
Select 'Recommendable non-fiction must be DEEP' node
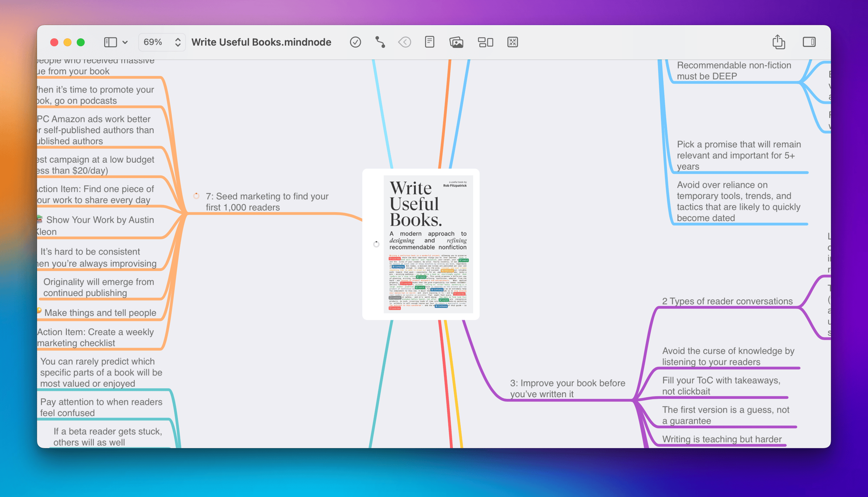(x=734, y=70)
